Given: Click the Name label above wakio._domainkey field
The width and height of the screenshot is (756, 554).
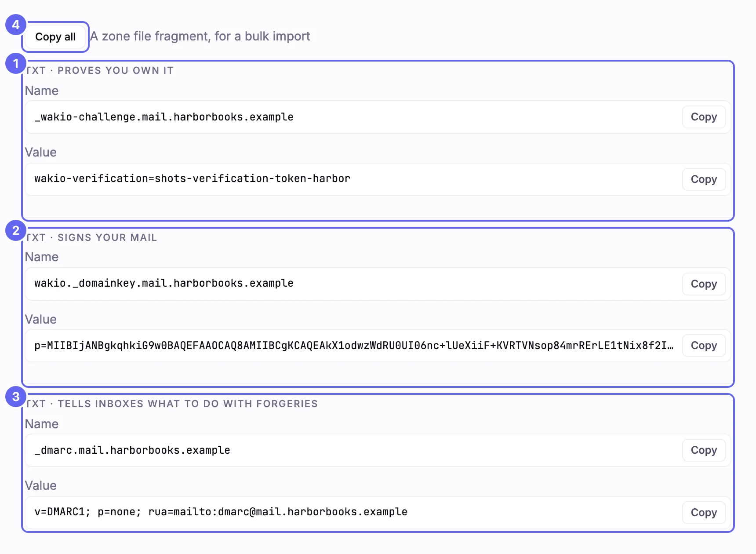Looking at the screenshot, I should click(42, 257).
